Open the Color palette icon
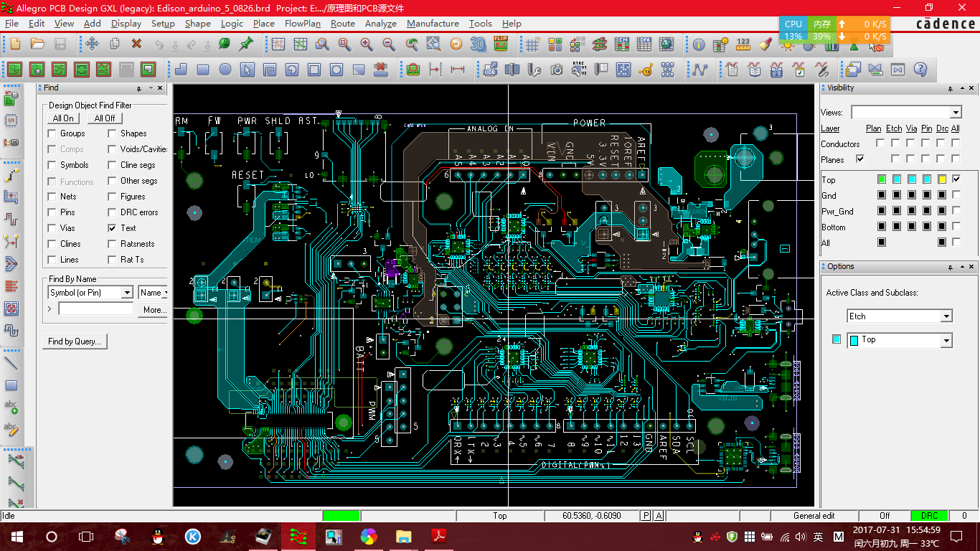Screen dimensions: 980x551 point(555,44)
